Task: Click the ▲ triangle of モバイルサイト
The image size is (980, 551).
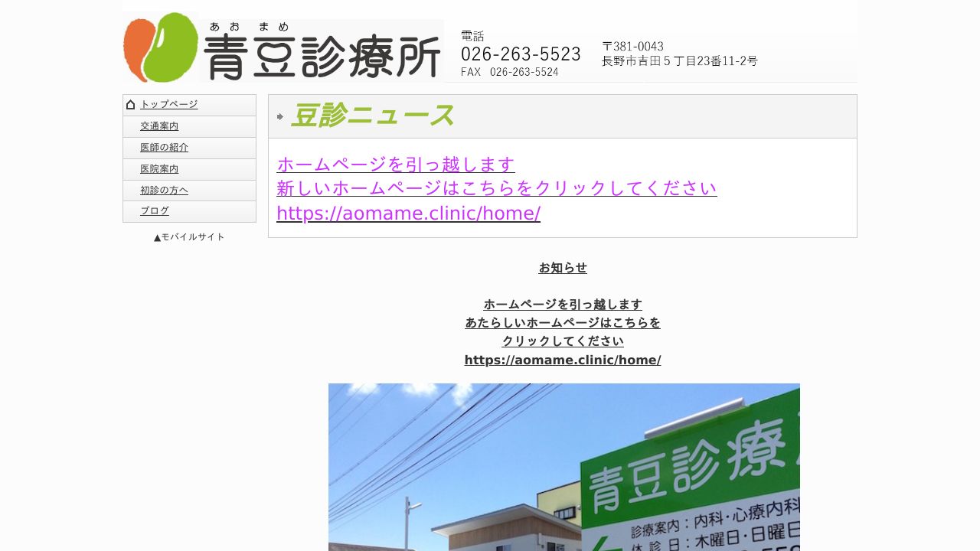Action: point(155,236)
